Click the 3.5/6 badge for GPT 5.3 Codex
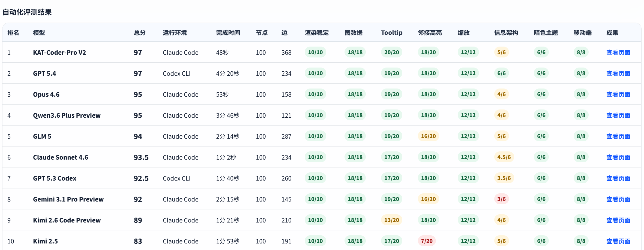 coord(504,178)
